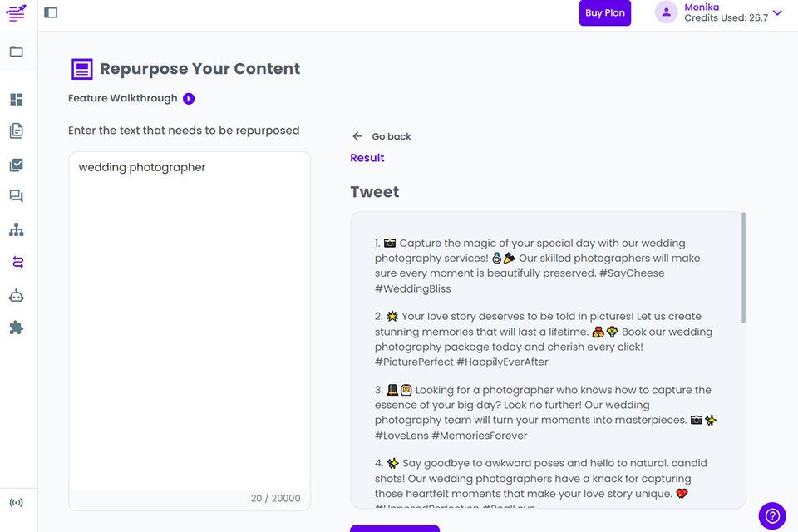Click inside the repurpose text input area
This screenshot has width=798, height=532.
[x=190, y=324]
